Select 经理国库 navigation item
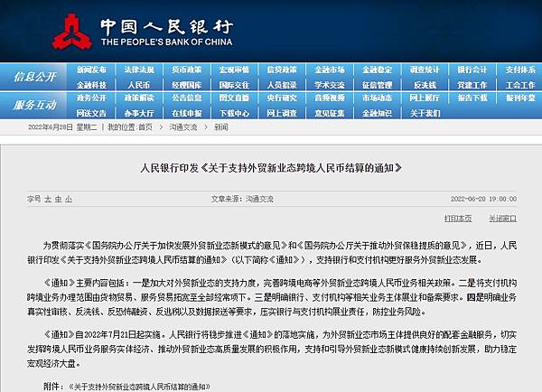The image size is (542, 392). pyautogui.click(x=187, y=85)
